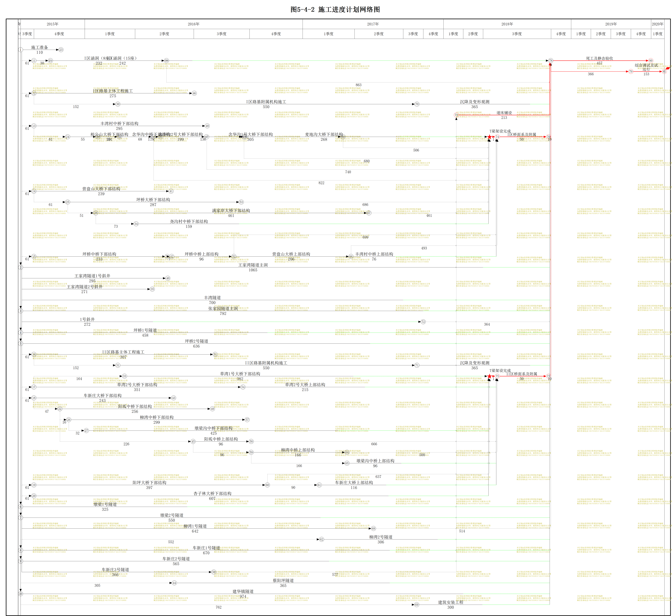Select the 道床铺设 activity label

click(504, 113)
